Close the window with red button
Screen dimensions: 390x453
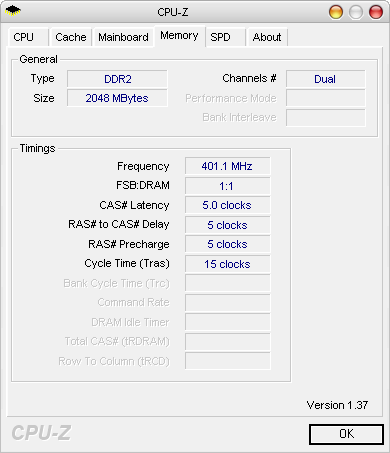[376, 12]
